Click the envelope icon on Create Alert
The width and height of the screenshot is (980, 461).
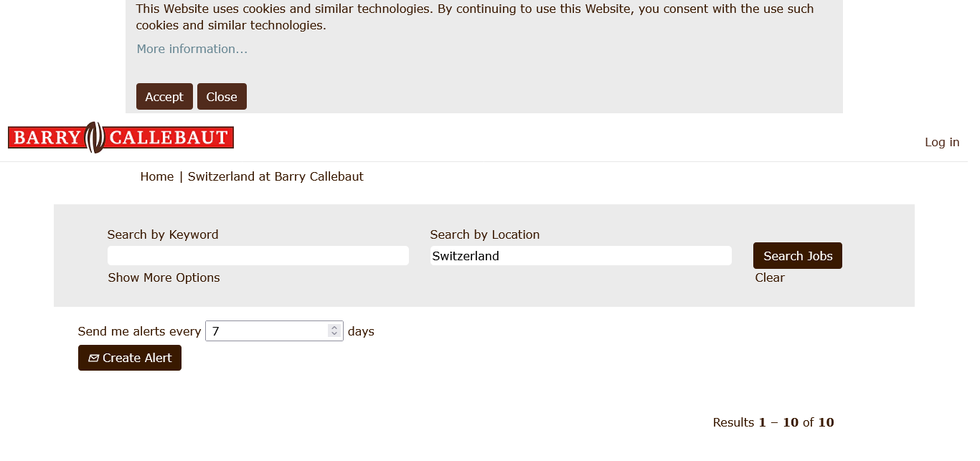[x=93, y=358]
